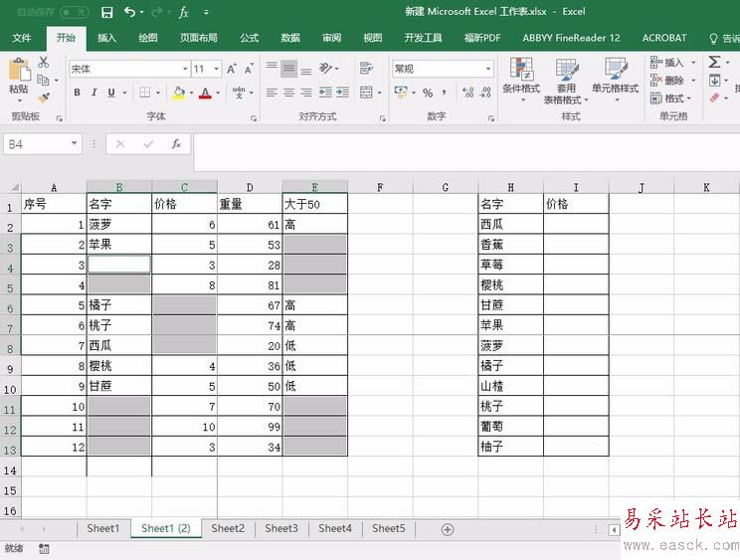Open the font name 宋体 dropdown
The image size is (740, 560).
[185, 69]
